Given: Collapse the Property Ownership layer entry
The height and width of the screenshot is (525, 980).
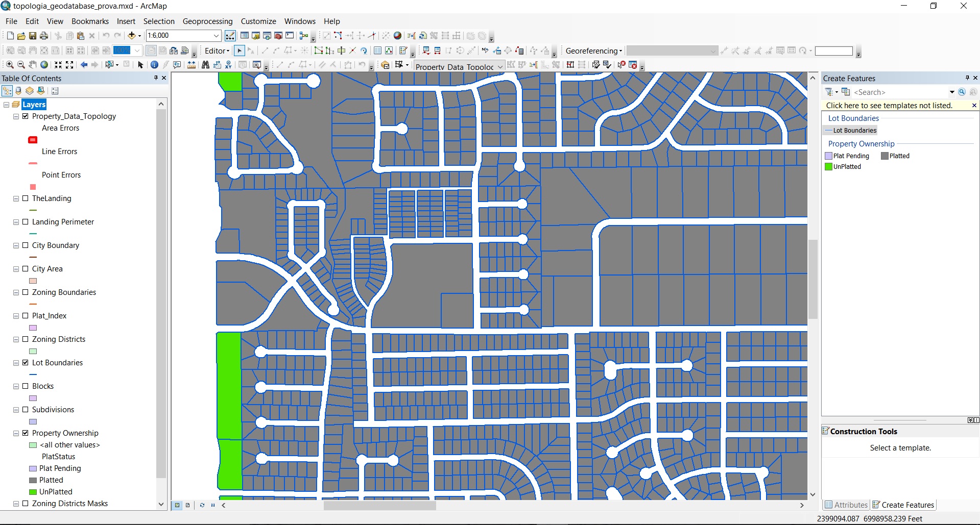Looking at the screenshot, I should (15, 433).
